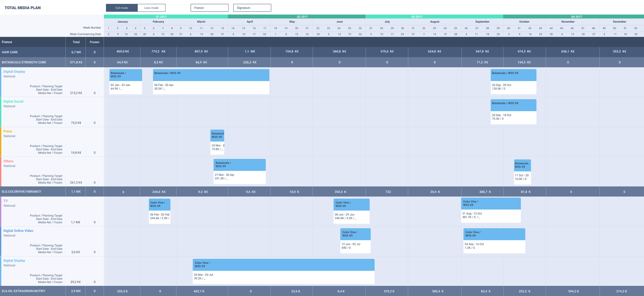644x296 pixels.
Task: Select Color Vive block 03 Mar - 02 Jul
Action: (x=284, y=271)
